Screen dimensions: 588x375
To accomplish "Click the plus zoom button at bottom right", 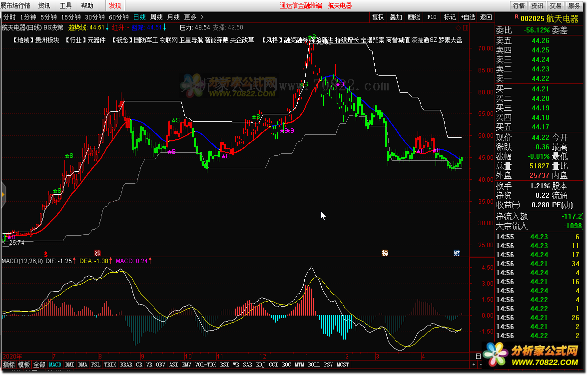I will 474,365.
